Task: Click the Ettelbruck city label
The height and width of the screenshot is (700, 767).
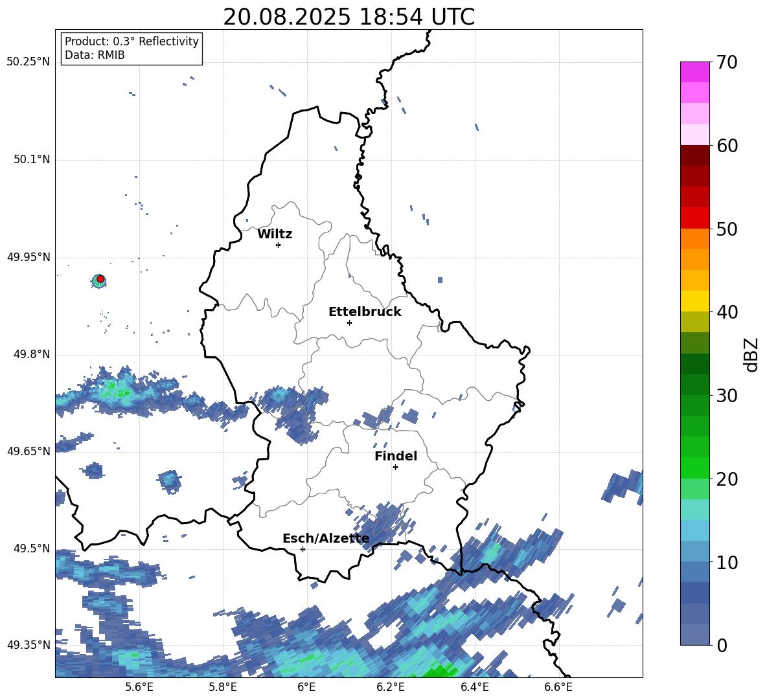Action: coord(365,312)
